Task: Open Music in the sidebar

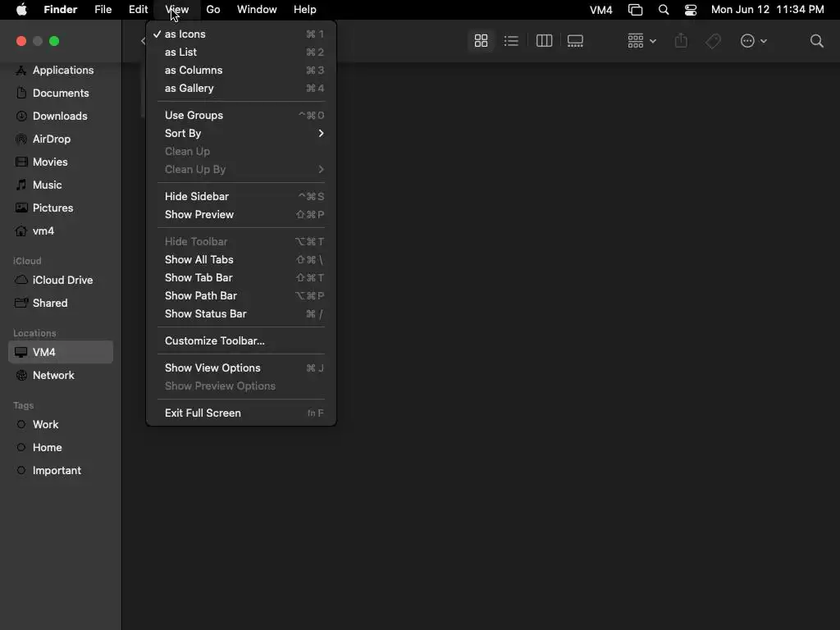Action: (61, 185)
